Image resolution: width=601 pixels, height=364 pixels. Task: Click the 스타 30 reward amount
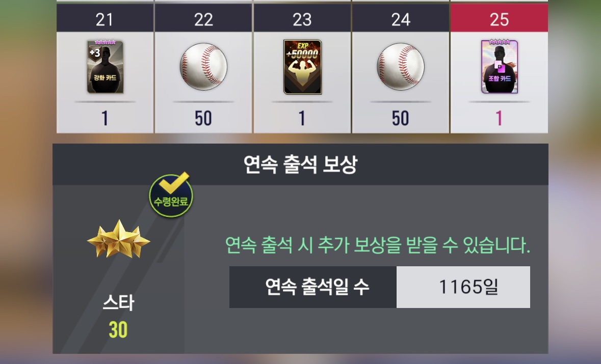[x=118, y=329]
